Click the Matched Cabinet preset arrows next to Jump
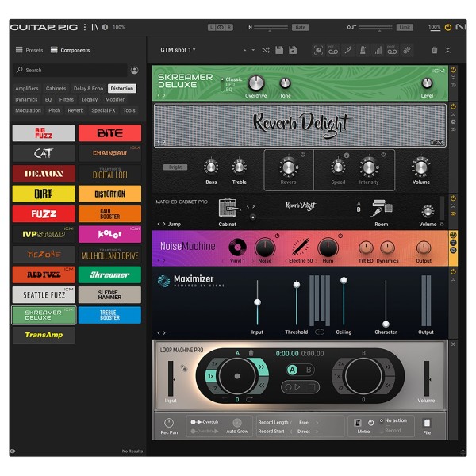Image resolution: width=476 pixels, height=476 pixels. tap(161, 224)
